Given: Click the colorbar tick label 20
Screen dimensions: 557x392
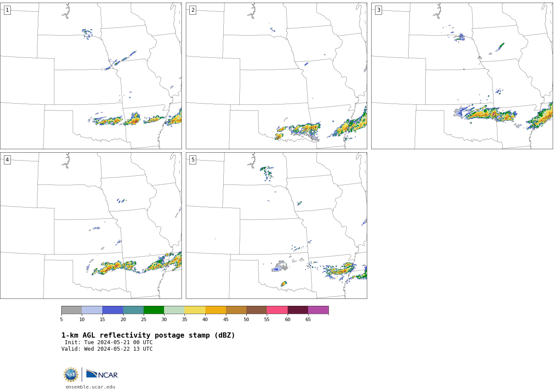Looking at the screenshot, I should point(123,319).
